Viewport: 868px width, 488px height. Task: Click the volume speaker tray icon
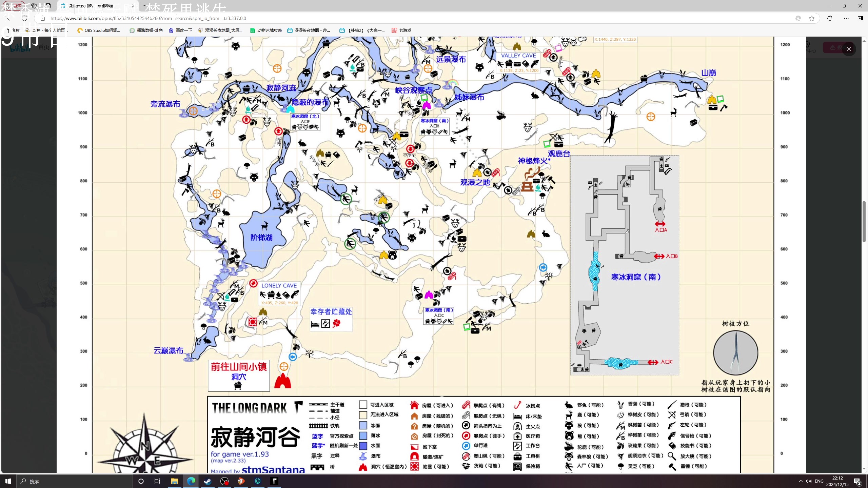[809, 481]
